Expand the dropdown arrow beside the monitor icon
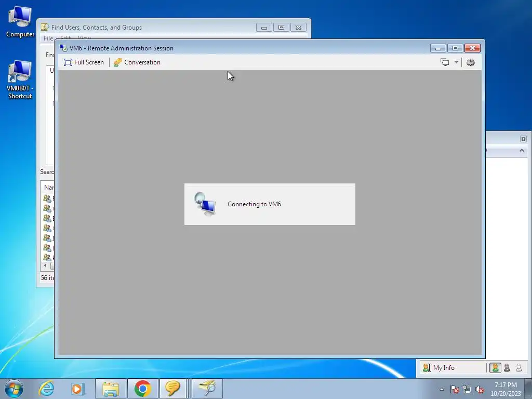This screenshot has width=532, height=399. [456, 62]
